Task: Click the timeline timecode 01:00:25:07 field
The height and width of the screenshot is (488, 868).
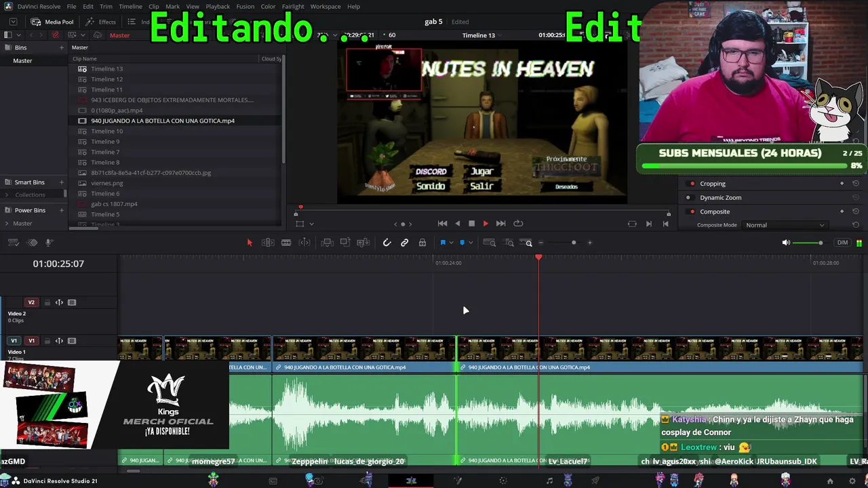Action: click(x=58, y=264)
